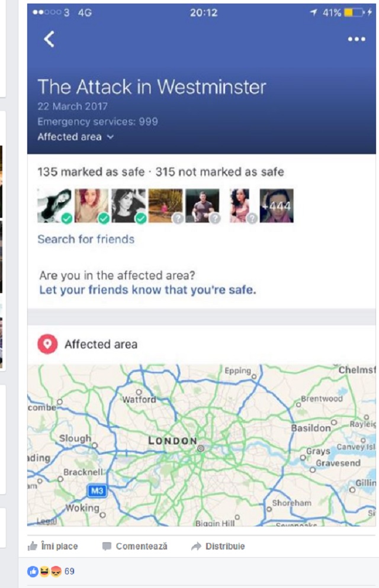The image size is (379, 588).
Task: Open the red-haired friend's profile photo
Action: (x=91, y=206)
